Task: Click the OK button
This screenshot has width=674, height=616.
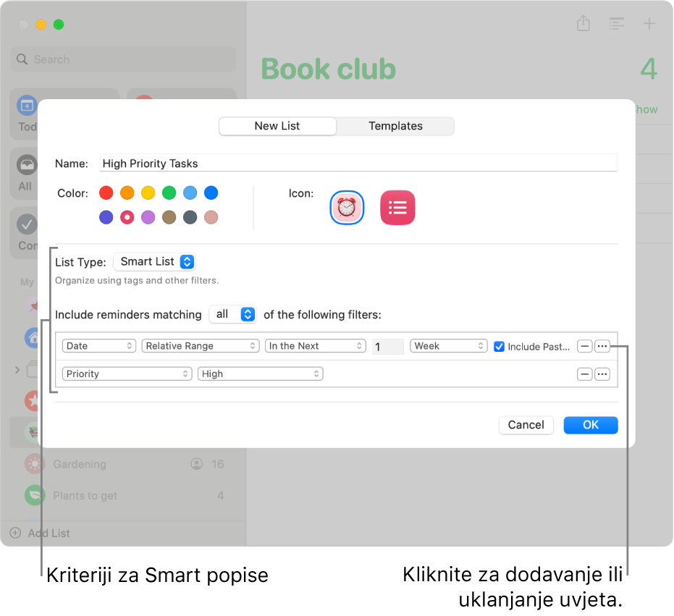Action: 591,425
